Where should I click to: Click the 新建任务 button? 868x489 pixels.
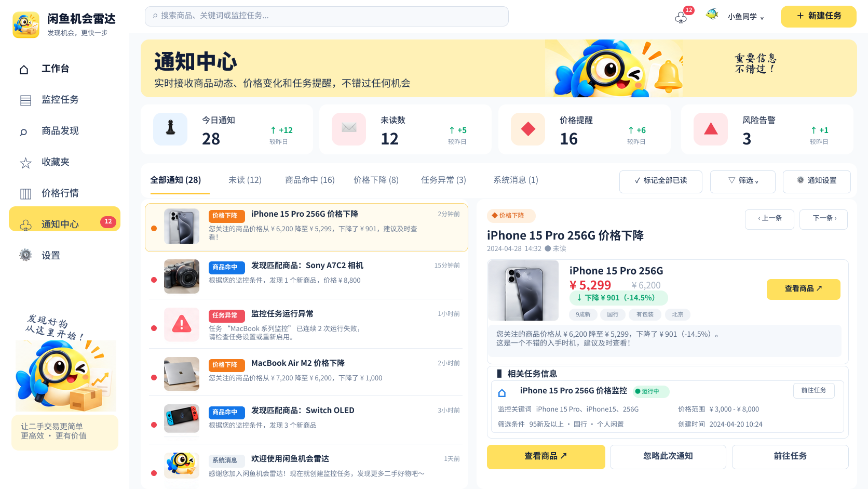[818, 16]
